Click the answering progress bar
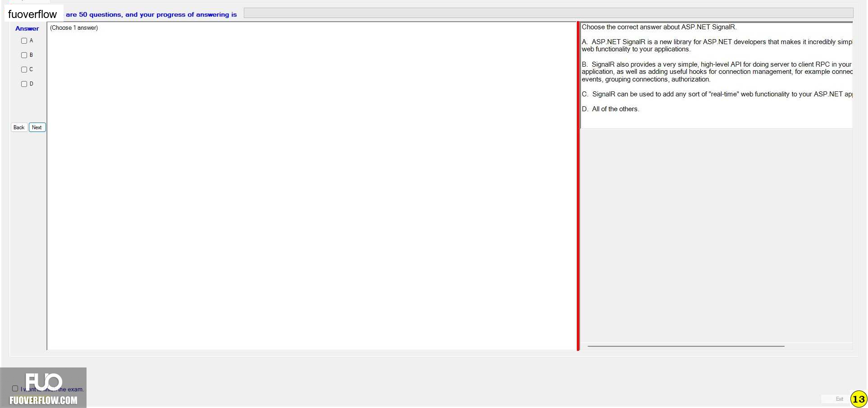Image resolution: width=868 pixels, height=408 pixels. pyautogui.click(x=548, y=13)
